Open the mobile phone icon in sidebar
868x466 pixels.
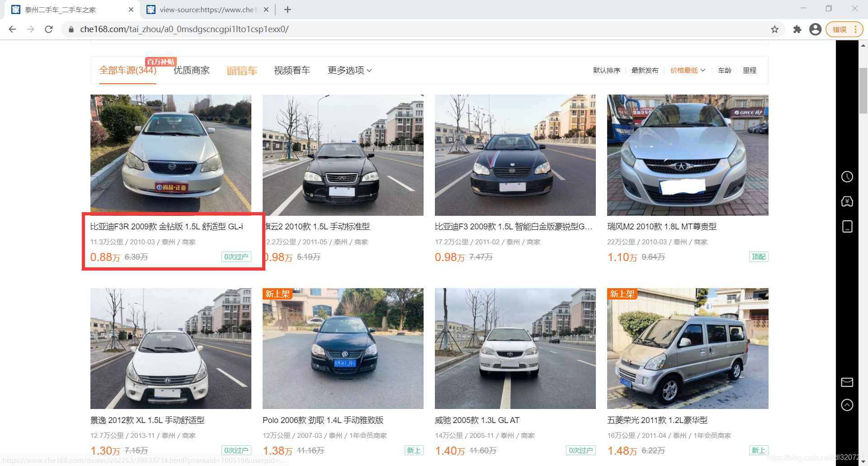847,226
